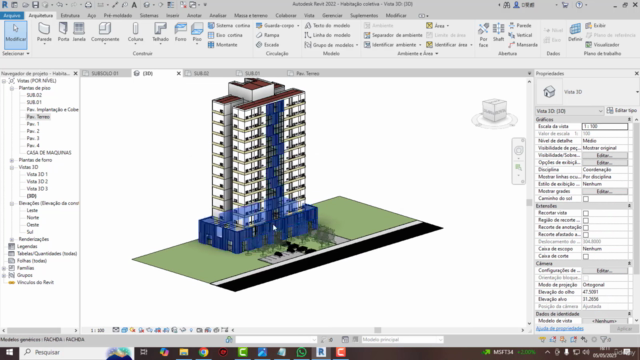Switch to the Estrutura ribbon tab
Image resolution: width=640 pixels, height=360 pixels.
click(x=70, y=16)
